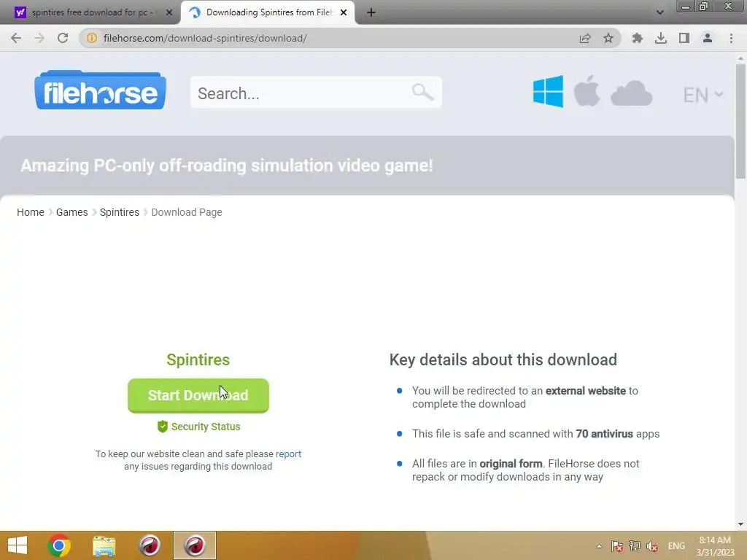747x560 pixels.
Task: Click the '70 antivirus' bold text
Action: tap(605, 434)
